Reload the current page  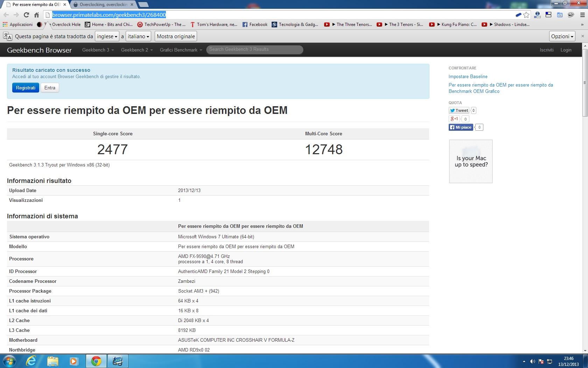[26, 15]
